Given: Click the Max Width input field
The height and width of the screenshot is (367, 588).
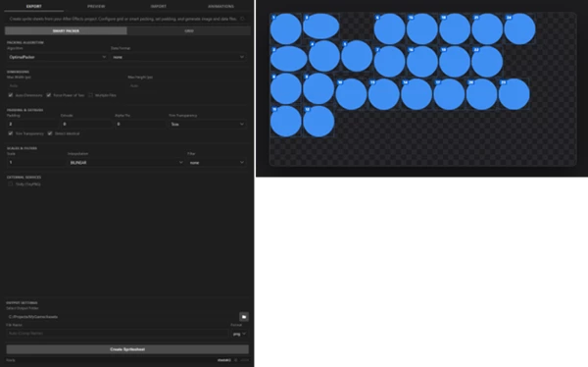Looking at the screenshot, I should coord(66,85).
